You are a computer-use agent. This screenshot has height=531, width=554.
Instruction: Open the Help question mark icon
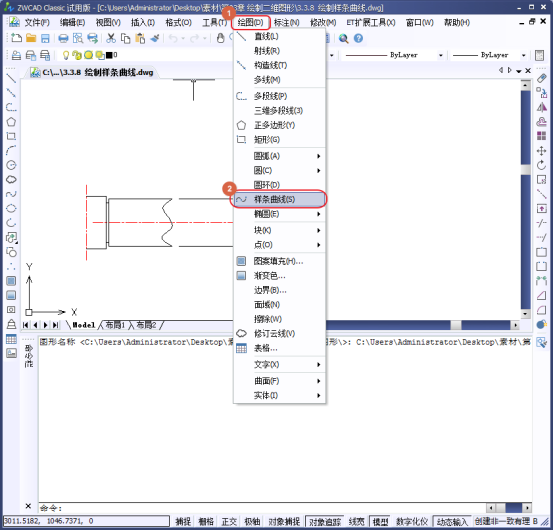(x=358, y=38)
